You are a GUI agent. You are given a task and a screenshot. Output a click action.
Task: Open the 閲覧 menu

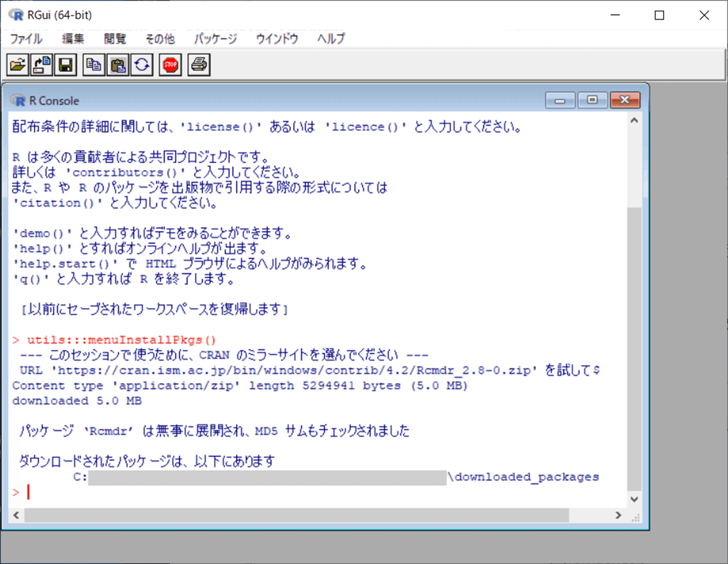click(x=115, y=39)
